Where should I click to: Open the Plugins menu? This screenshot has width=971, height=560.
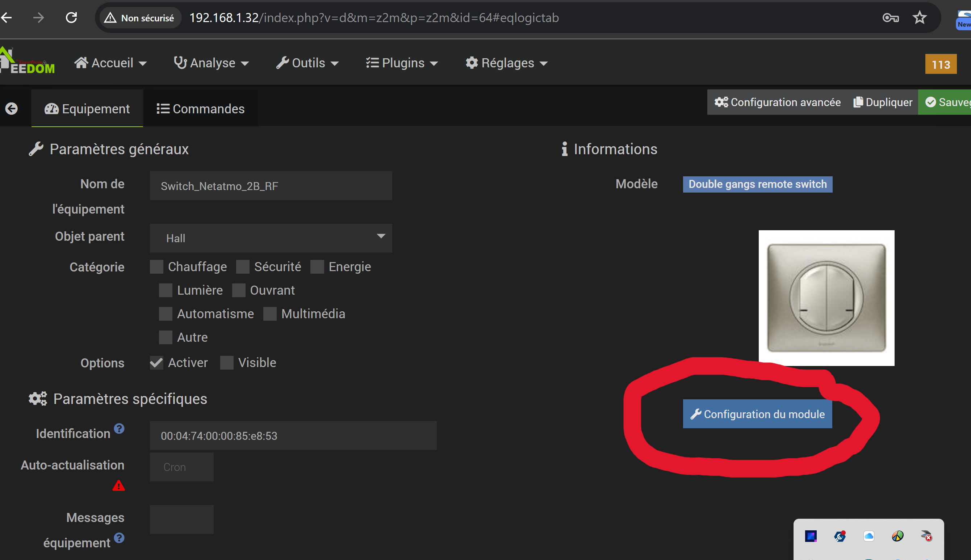click(402, 63)
